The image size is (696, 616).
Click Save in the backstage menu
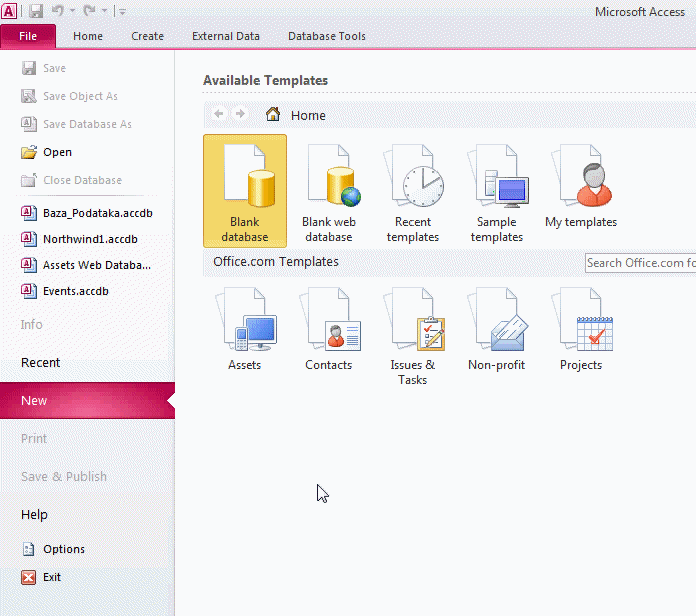[44, 68]
